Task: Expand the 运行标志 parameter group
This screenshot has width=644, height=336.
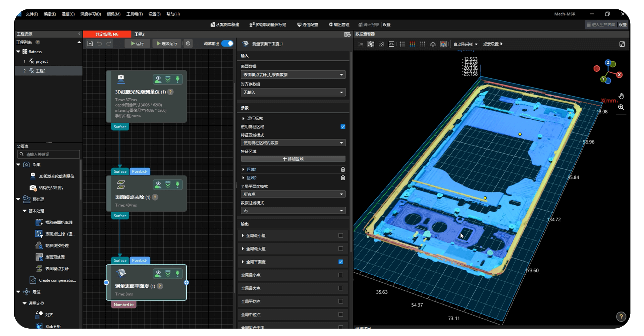Action: click(x=243, y=118)
